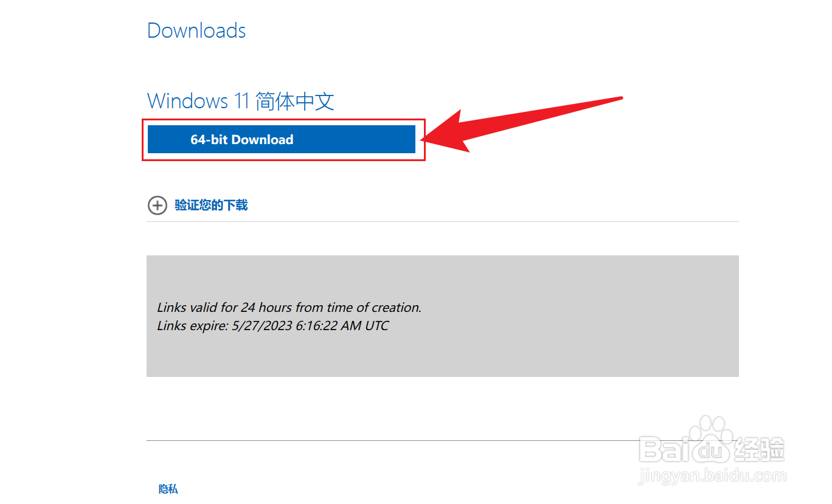The width and height of the screenshot is (832, 504).
Task: Click the '简体中文' language label in the heading
Action: (295, 100)
